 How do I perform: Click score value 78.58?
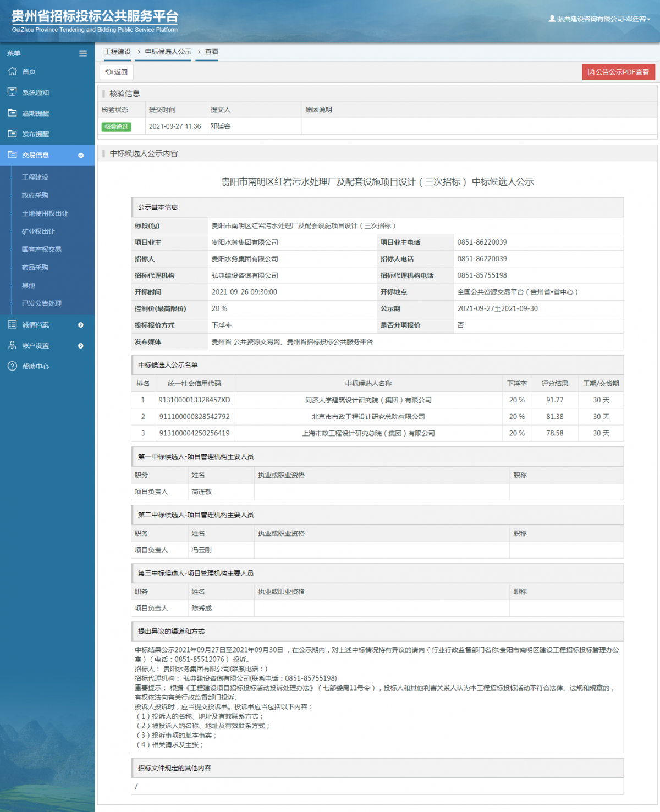click(554, 433)
